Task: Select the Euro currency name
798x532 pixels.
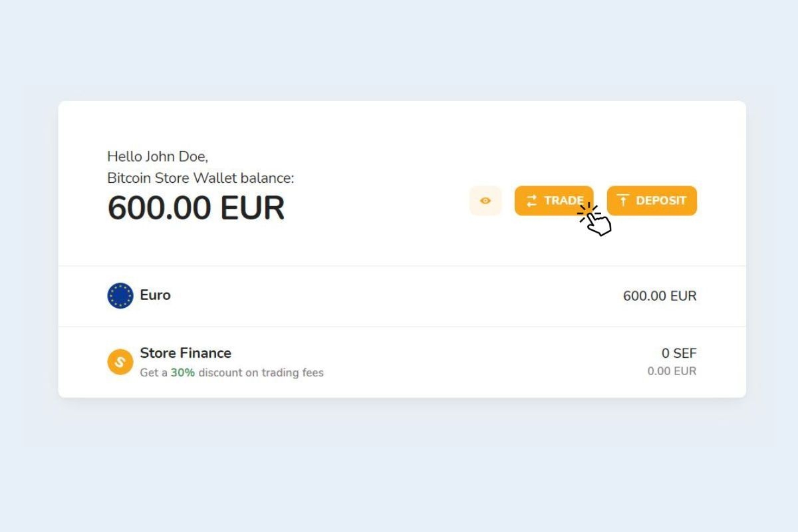Action: click(155, 295)
